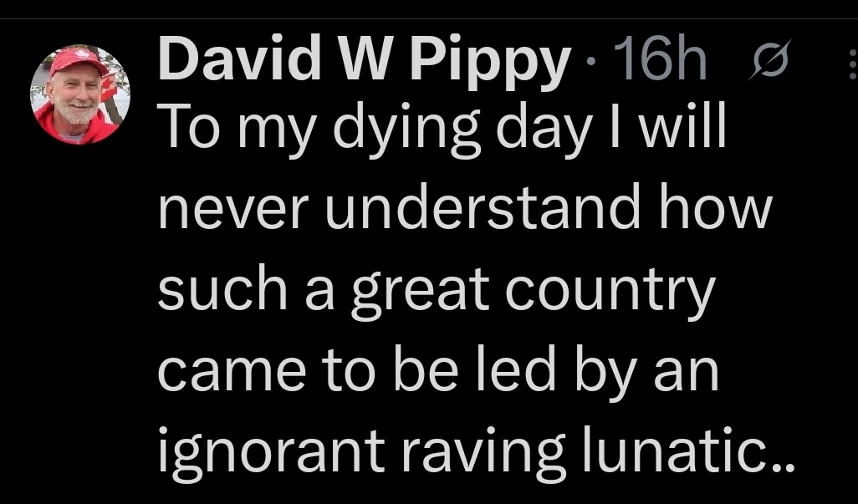Click the word 'Pippy' in the author name

point(490,63)
